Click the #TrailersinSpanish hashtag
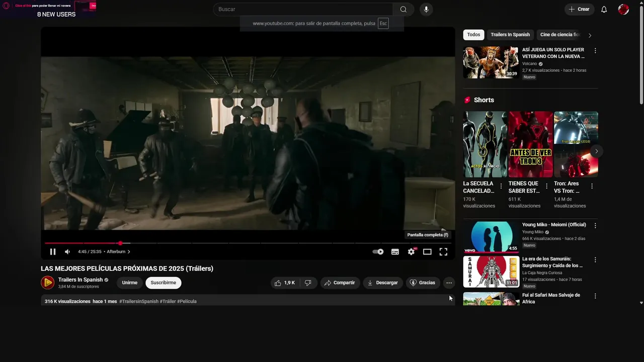Image resolution: width=644 pixels, height=362 pixels. [x=139, y=302]
